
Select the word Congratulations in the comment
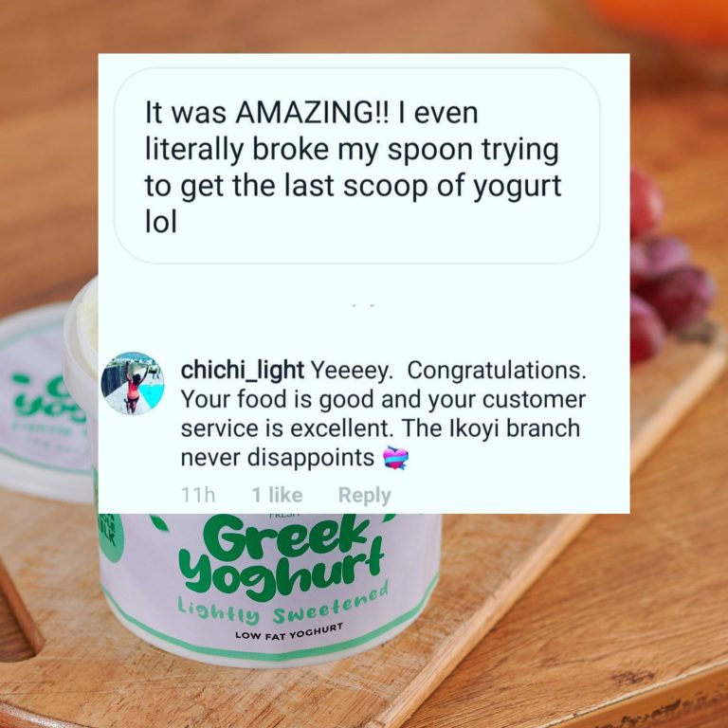(497, 371)
